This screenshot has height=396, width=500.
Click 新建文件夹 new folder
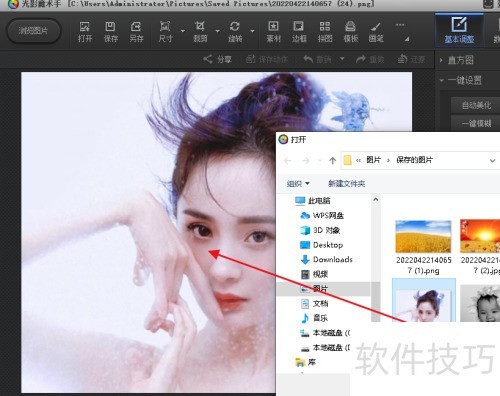point(347,183)
